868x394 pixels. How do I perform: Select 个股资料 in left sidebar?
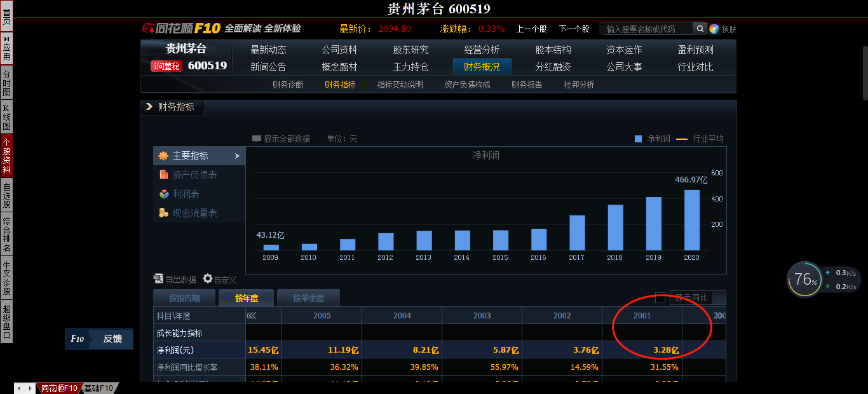6,156
